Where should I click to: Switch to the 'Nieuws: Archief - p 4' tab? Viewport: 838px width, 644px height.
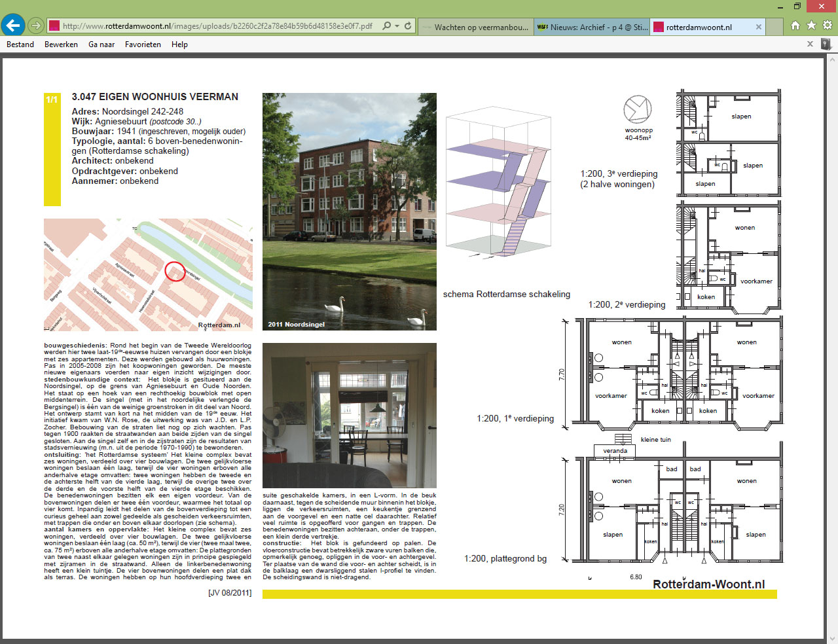(592, 27)
